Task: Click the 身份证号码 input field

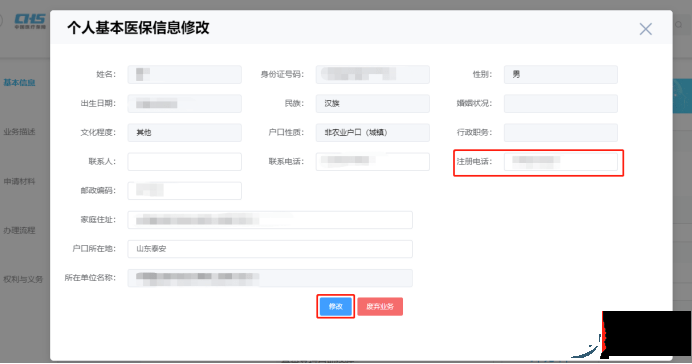Action: (x=372, y=75)
